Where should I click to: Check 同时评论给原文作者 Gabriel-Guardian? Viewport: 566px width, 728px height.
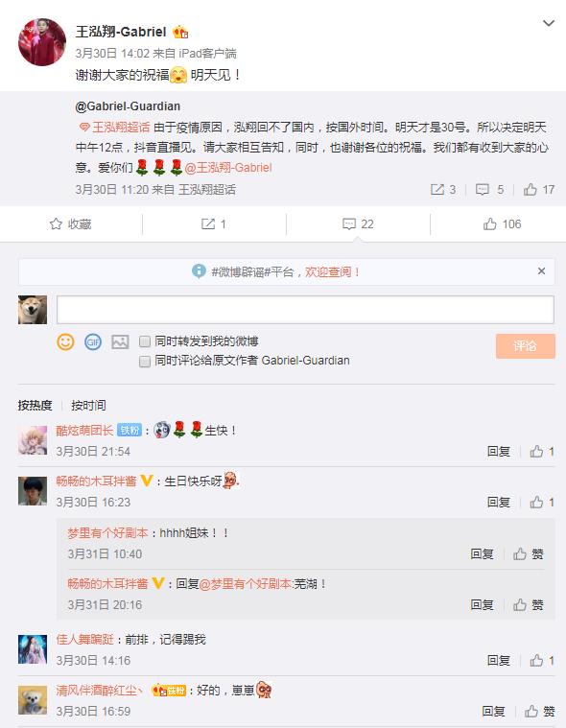pos(145,361)
